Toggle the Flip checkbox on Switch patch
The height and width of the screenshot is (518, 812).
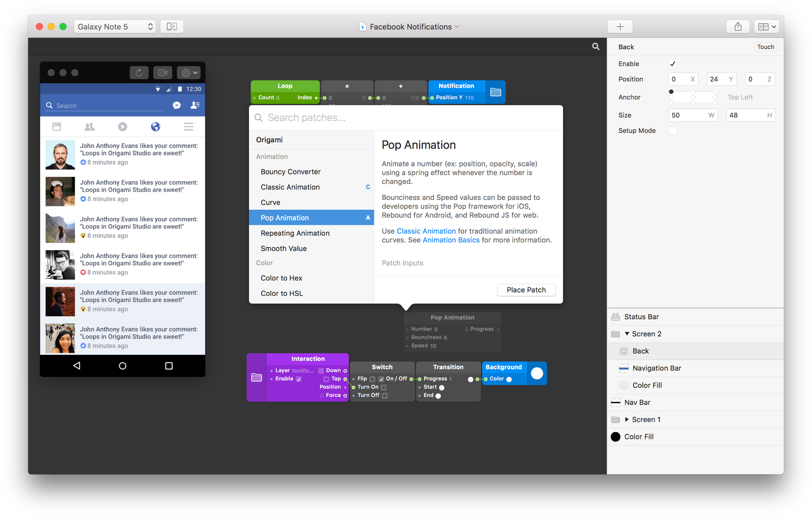click(x=372, y=379)
